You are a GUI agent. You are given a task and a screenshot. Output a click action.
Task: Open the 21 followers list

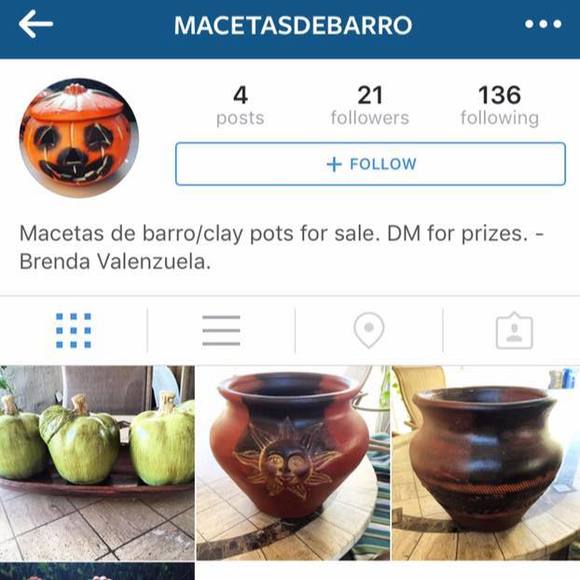(370, 105)
